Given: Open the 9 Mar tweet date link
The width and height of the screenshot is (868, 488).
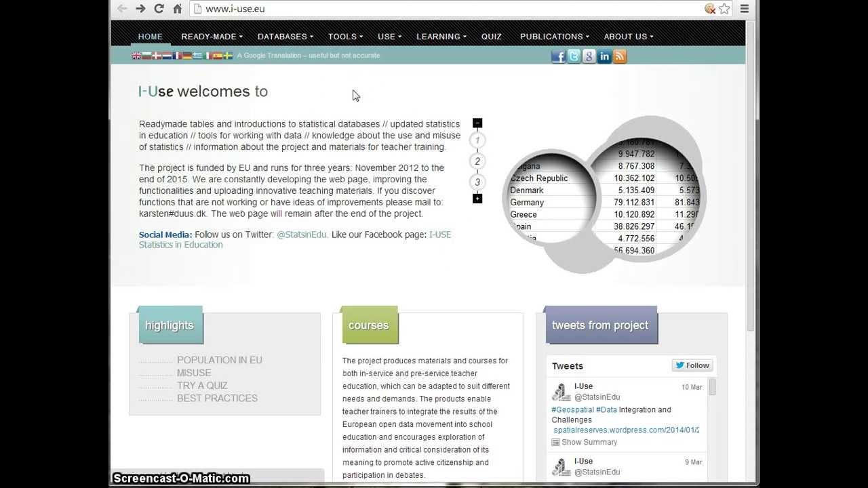Looking at the screenshot, I should 694,462.
